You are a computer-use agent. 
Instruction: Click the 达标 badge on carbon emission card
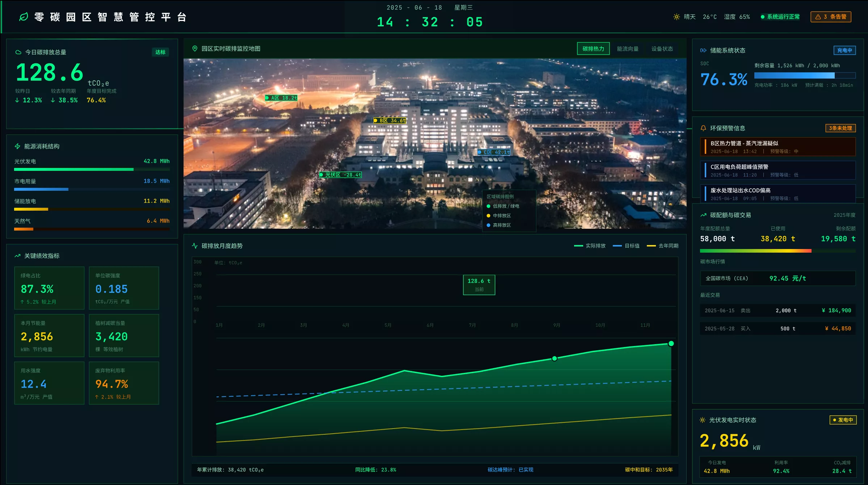[x=160, y=52]
